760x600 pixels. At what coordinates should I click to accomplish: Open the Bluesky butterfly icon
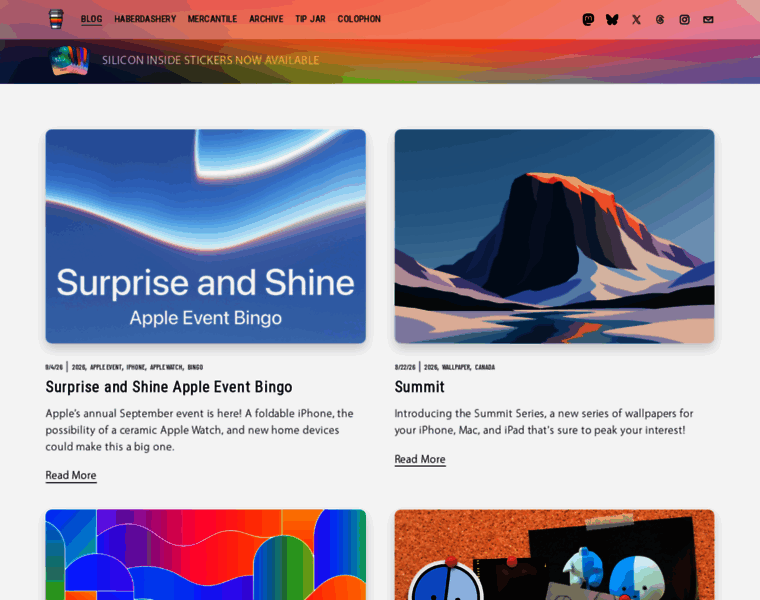coord(612,19)
